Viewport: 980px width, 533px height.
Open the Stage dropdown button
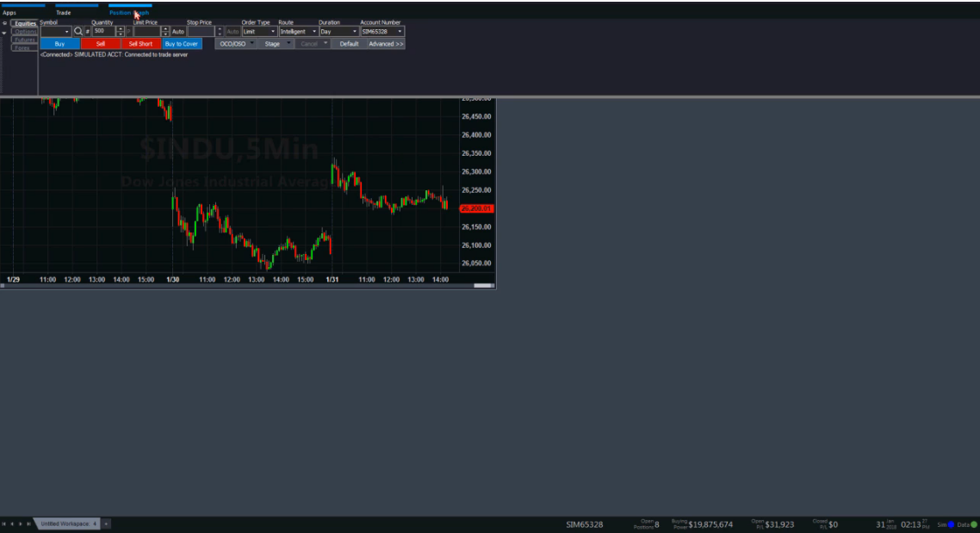click(x=276, y=44)
